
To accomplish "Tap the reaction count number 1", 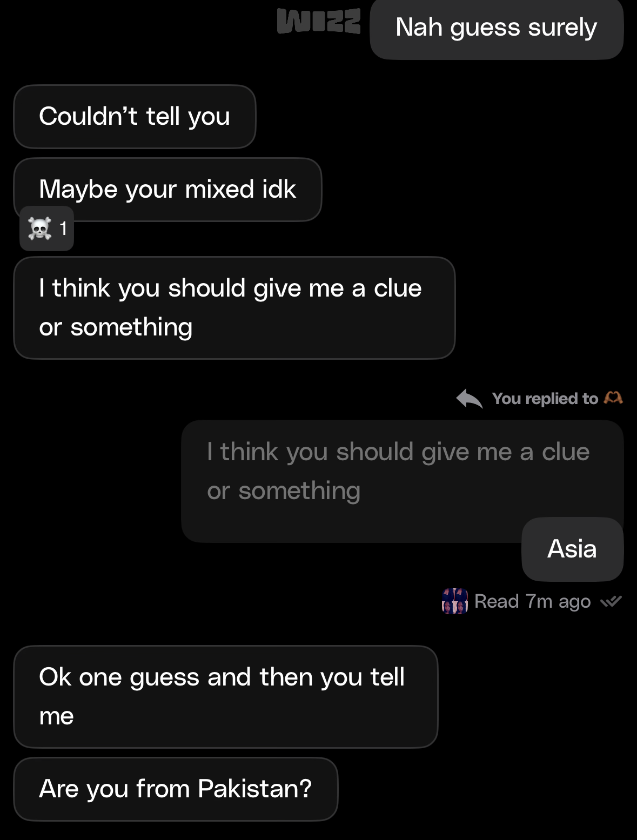I will tap(63, 229).
